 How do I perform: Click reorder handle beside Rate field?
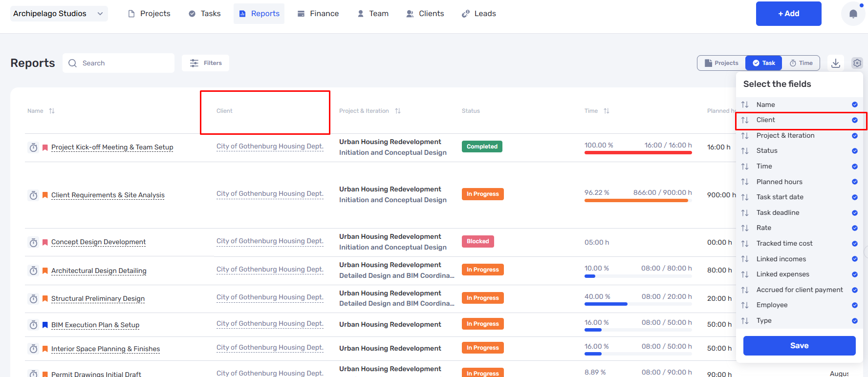(x=745, y=228)
